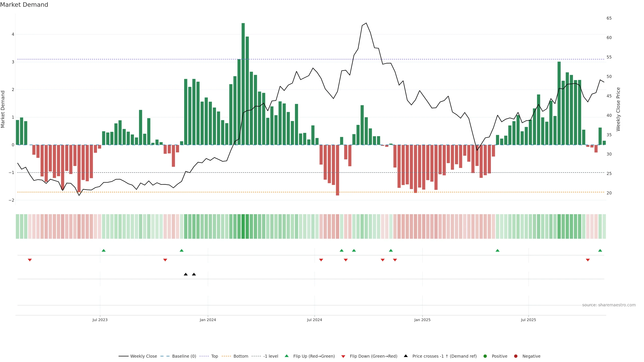The height and width of the screenshot is (362, 644).
Task: Click the darkest green heatmap strip cell
Action: [243, 226]
